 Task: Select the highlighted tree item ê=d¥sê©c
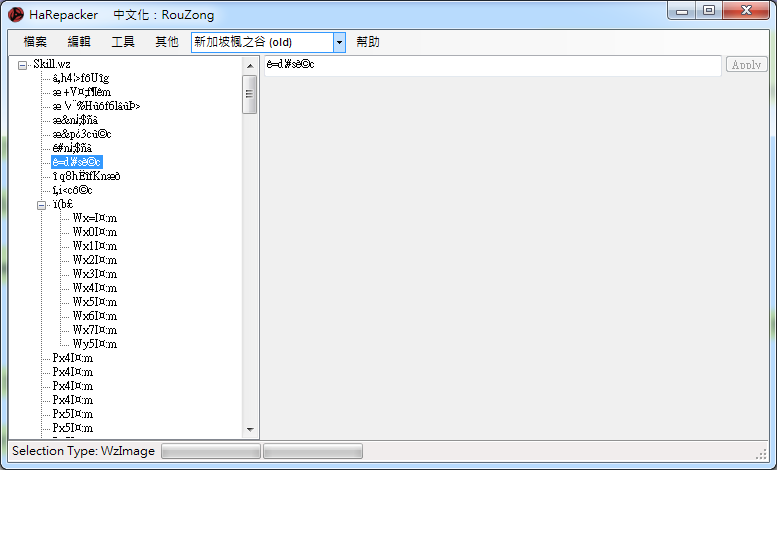77,162
